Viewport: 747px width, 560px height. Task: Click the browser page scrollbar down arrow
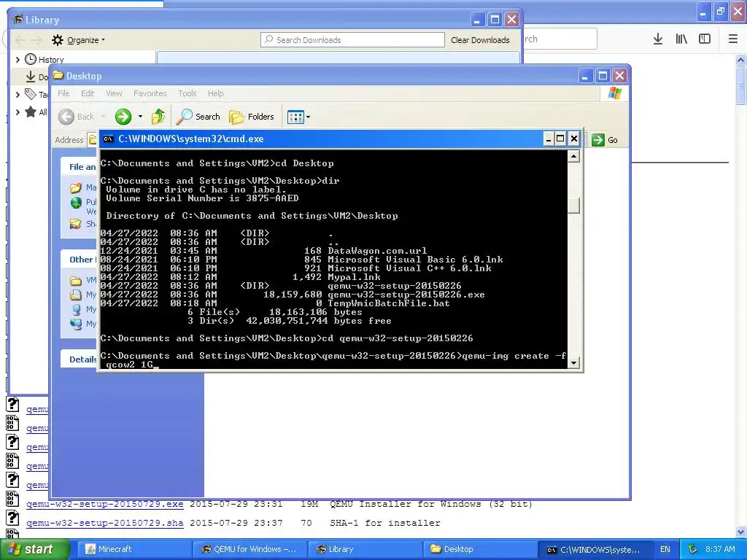click(741, 532)
